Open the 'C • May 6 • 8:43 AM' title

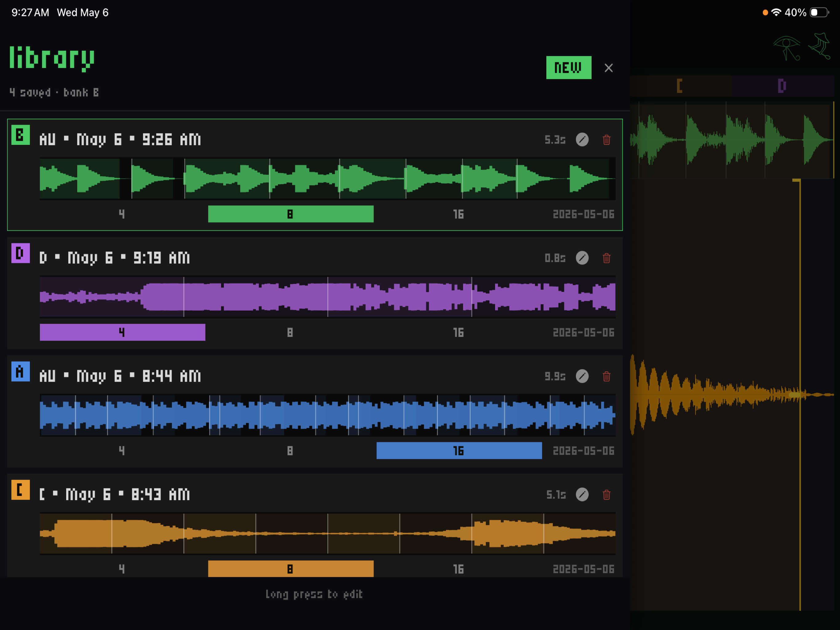point(115,494)
